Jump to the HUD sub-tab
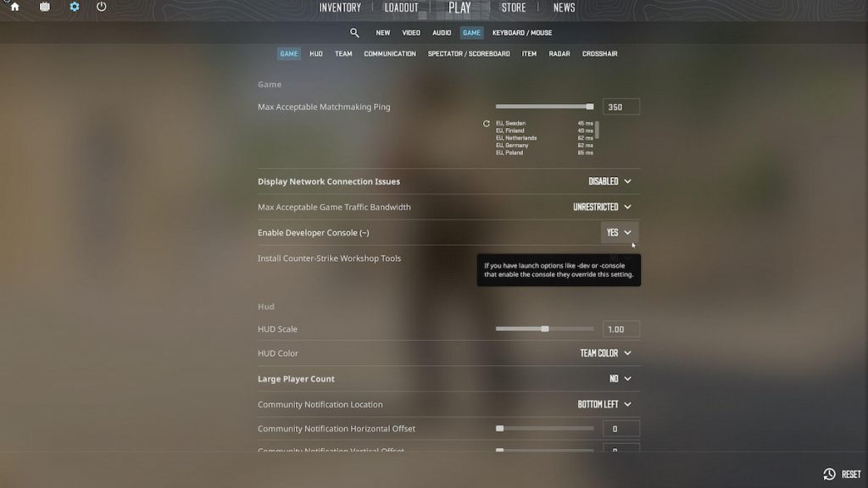The height and width of the screenshot is (488, 868). point(316,53)
